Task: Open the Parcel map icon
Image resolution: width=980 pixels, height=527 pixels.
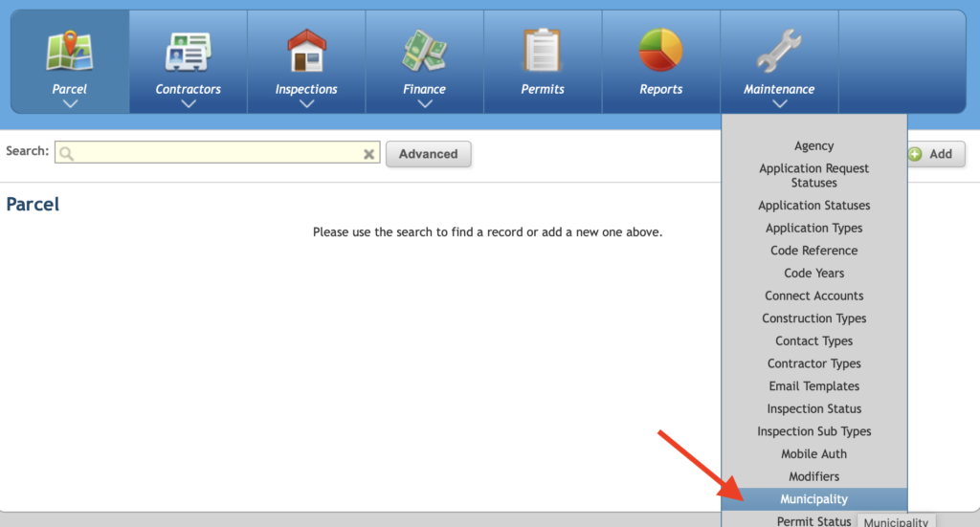Action: pyautogui.click(x=69, y=51)
